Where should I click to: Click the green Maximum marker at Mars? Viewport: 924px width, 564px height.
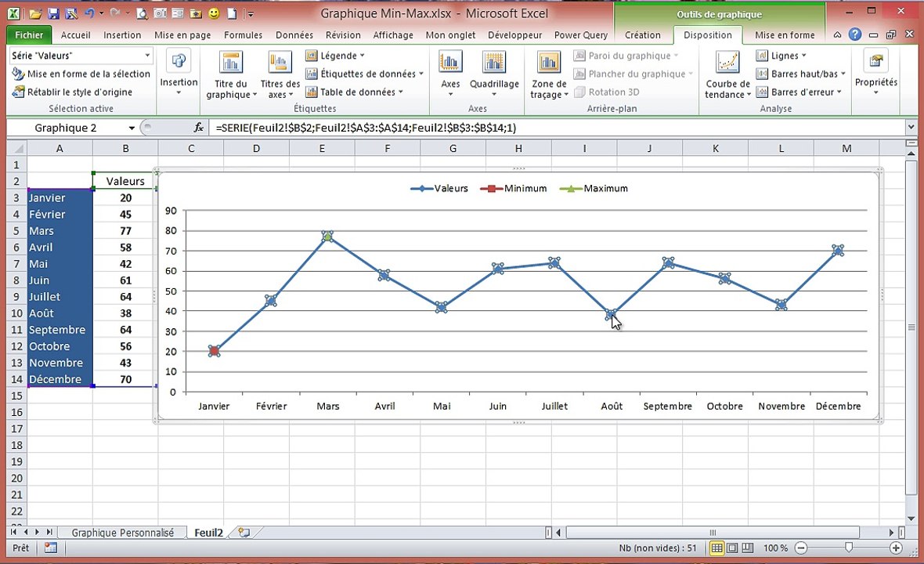click(x=327, y=236)
